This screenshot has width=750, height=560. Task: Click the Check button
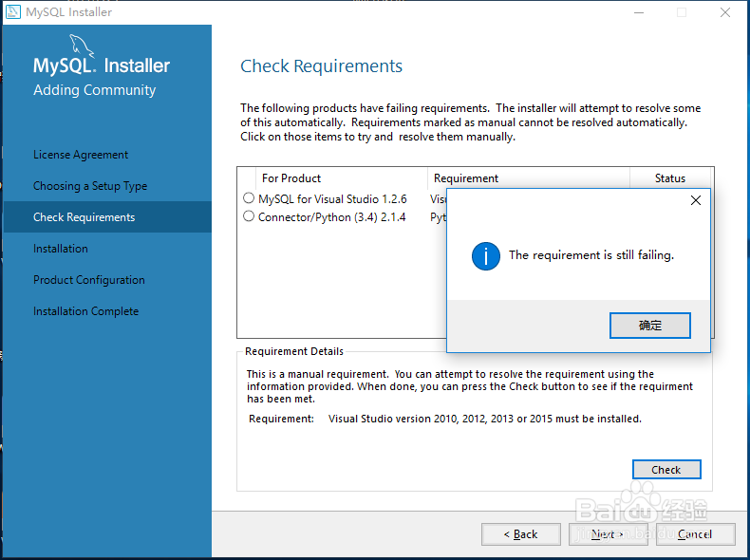(x=666, y=470)
